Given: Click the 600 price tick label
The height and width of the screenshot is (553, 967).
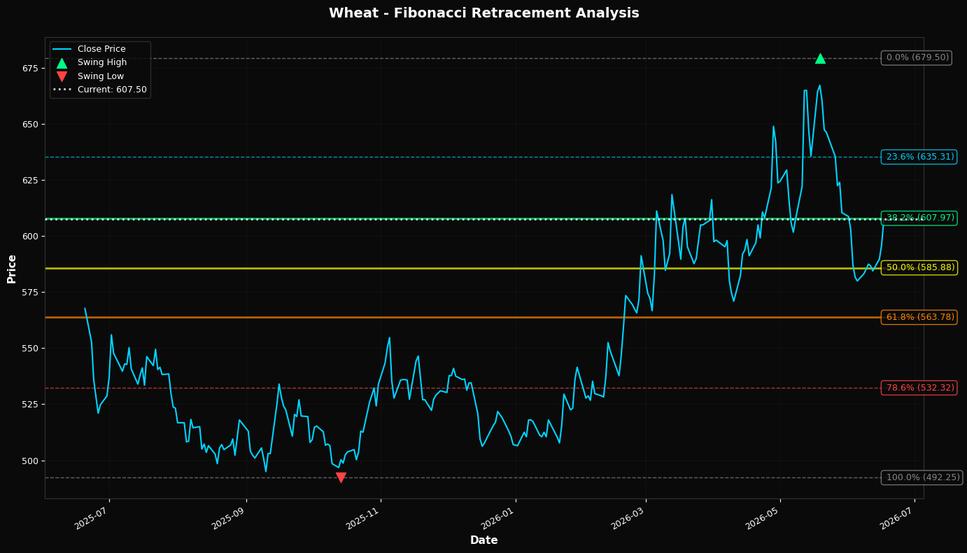Looking at the screenshot, I should tap(30, 237).
